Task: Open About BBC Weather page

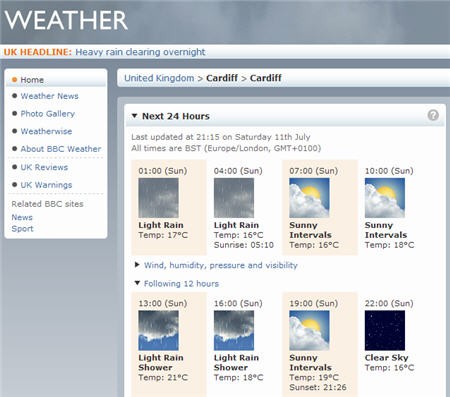Action: point(61,149)
